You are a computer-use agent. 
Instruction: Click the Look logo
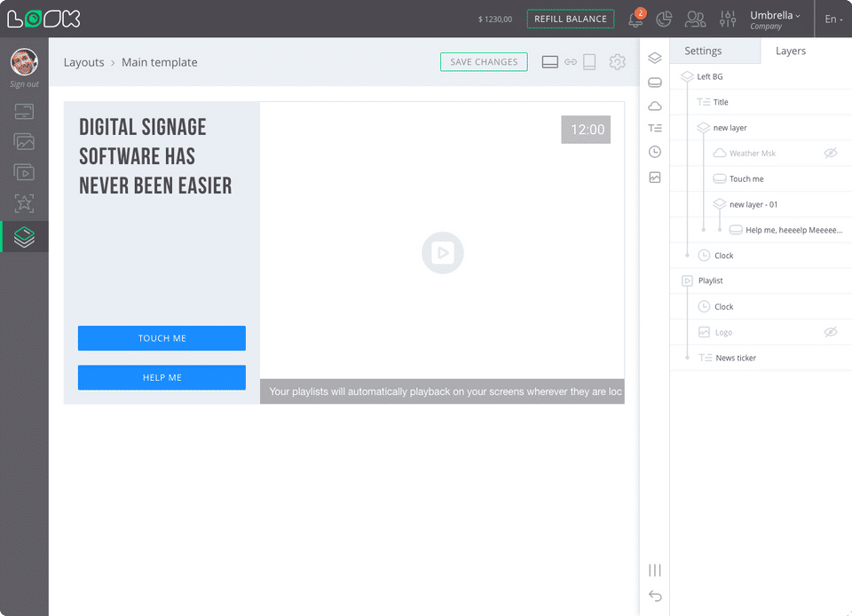(x=43, y=19)
